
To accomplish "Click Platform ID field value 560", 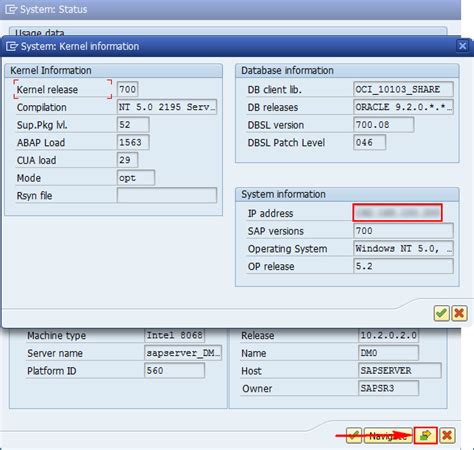I will tap(175, 370).
